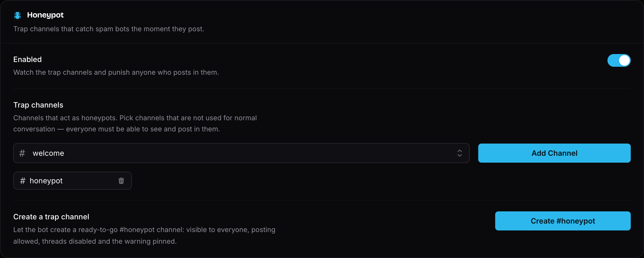Click the 'Trap channels that catch spam bots' subtitle
Viewport: 644px width, 258px height.
click(x=109, y=29)
